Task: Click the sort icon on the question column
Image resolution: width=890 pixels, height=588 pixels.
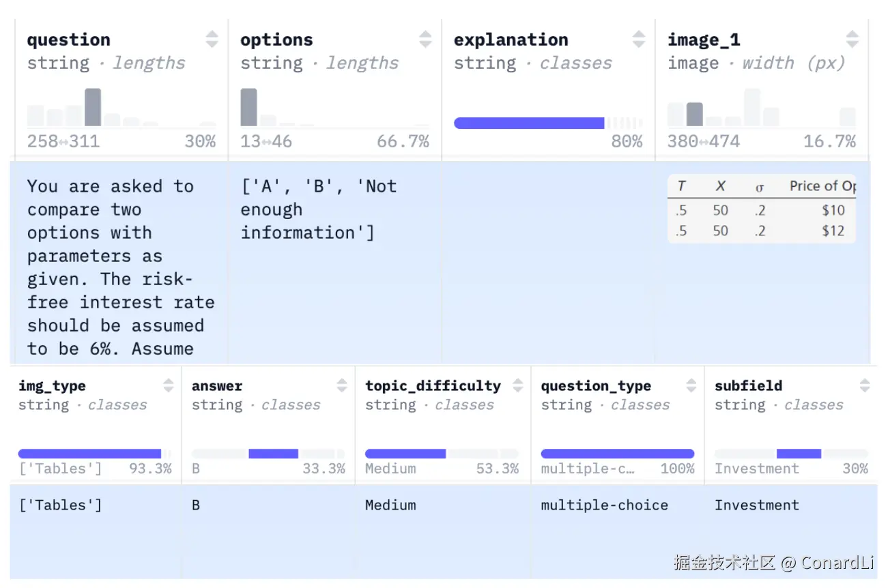Action: (x=212, y=39)
